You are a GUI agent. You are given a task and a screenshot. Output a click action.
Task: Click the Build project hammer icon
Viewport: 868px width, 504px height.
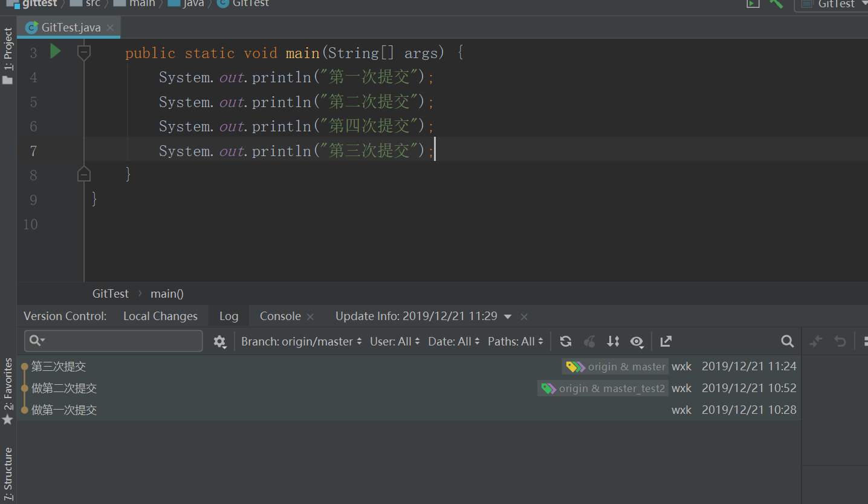(x=776, y=3)
